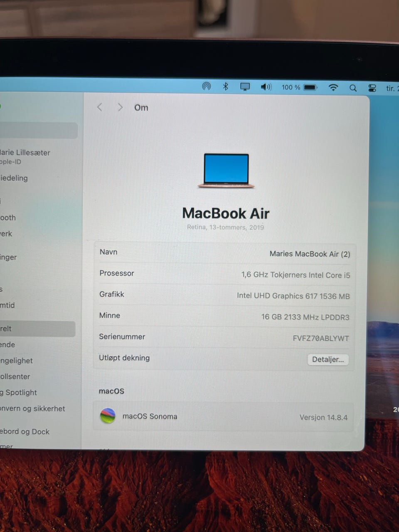Click the macOS Sonoma name
The width and height of the screenshot is (399, 532).
pyautogui.click(x=150, y=416)
